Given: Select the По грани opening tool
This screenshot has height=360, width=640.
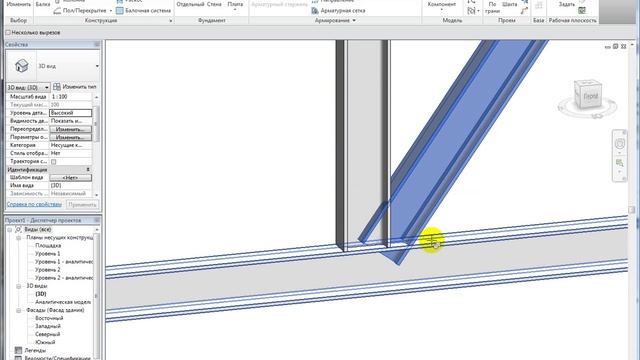Looking at the screenshot, I should click(x=492, y=7).
